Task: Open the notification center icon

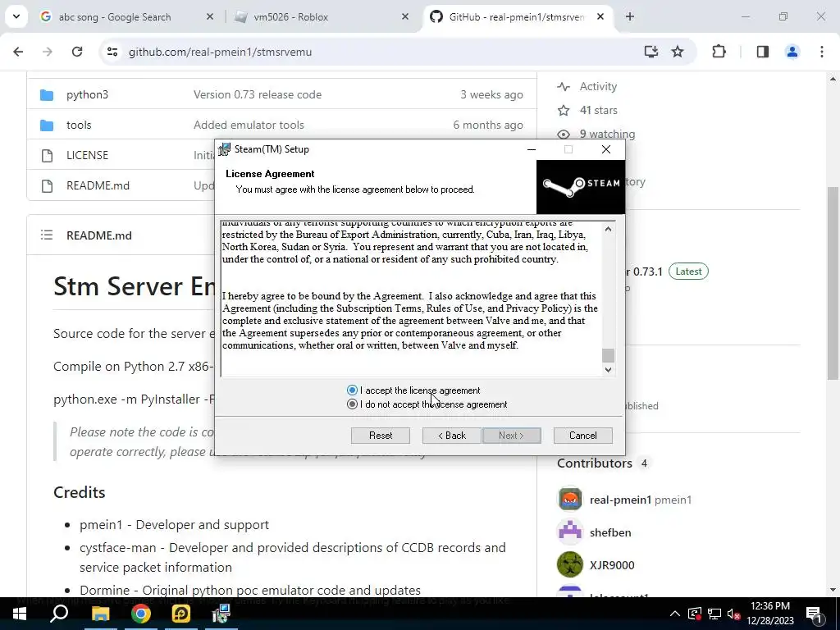Action: pyautogui.click(x=815, y=614)
